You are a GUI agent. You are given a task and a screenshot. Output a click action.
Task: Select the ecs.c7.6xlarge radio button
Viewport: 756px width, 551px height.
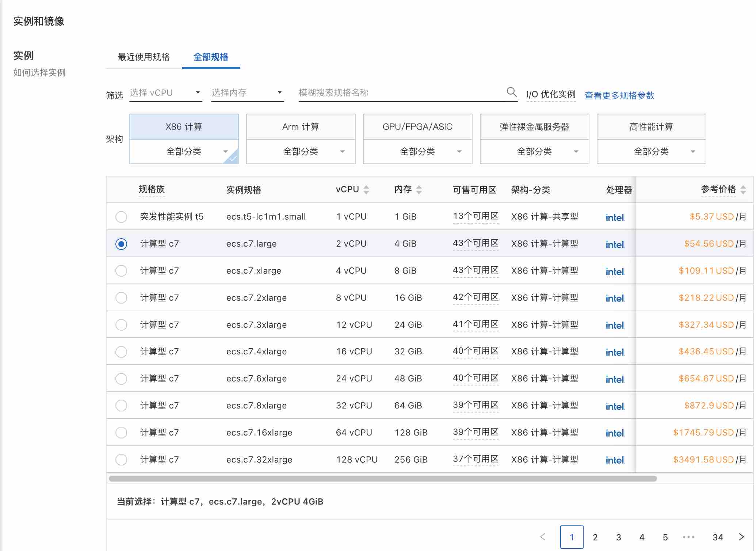click(x=121, y=379)
